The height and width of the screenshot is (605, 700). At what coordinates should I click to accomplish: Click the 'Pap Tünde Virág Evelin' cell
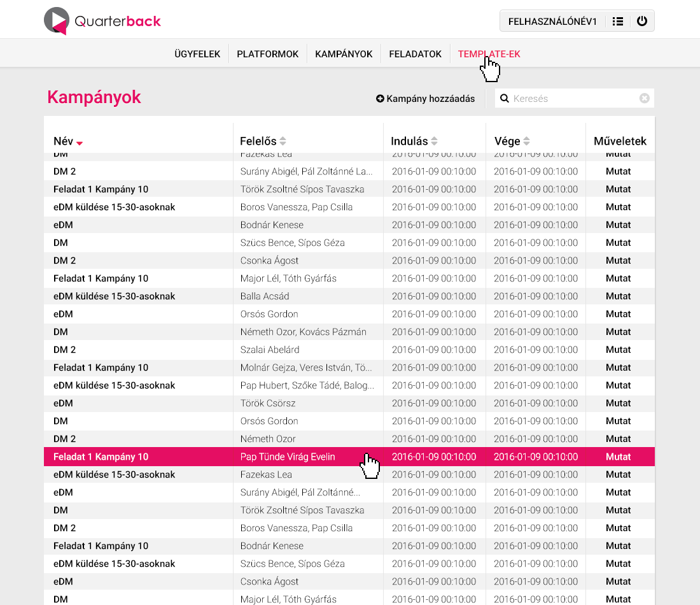288,457
